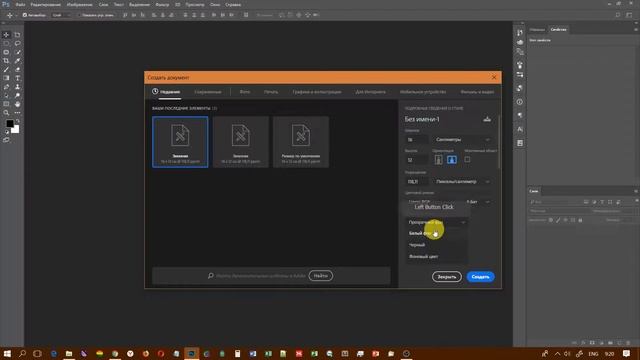Click the Windows Start button

tap(7, 353)
